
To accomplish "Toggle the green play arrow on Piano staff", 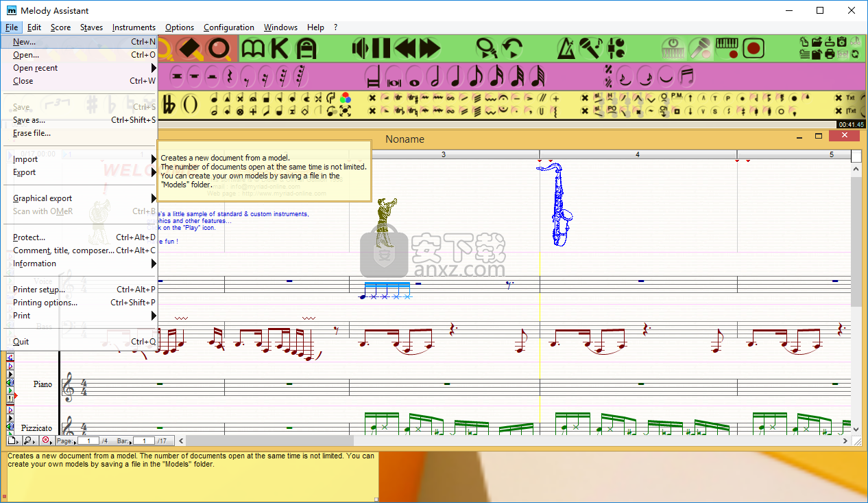I will [x=10, y=390].
